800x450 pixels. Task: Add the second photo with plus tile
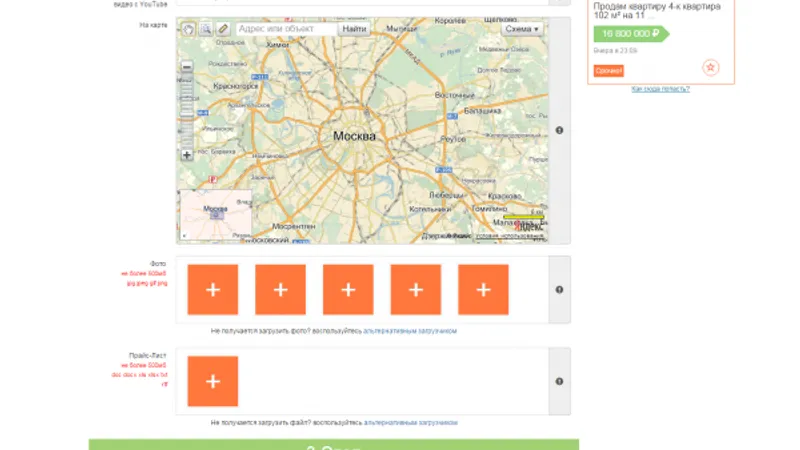point(281,289)
